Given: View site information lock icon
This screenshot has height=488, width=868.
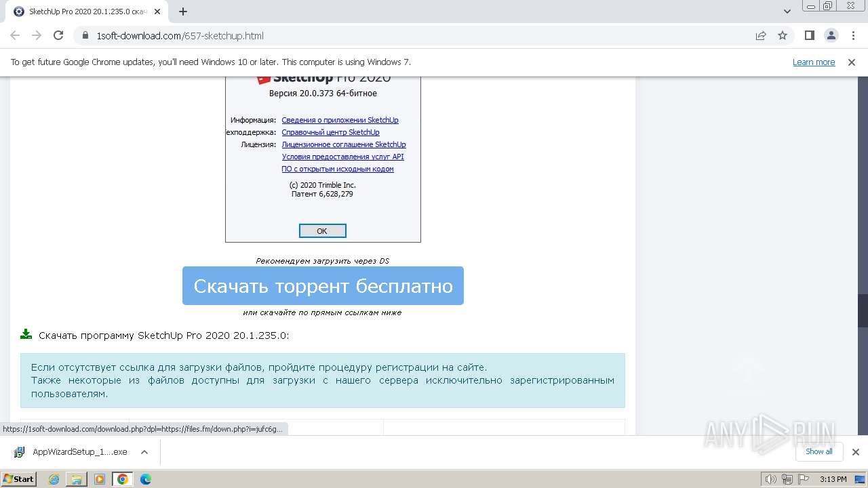Looking at the screenshot, I should tap(85, 36).
